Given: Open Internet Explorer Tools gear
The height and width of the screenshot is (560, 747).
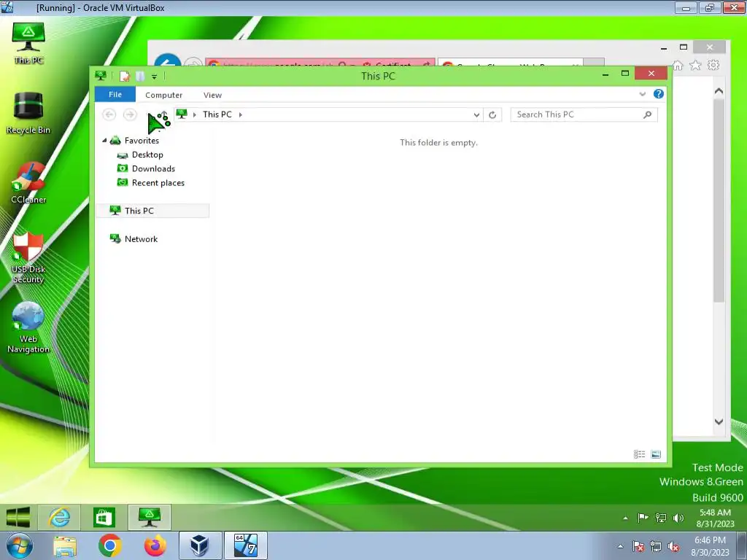Looking at the screenshot, I should coord(713,65).
